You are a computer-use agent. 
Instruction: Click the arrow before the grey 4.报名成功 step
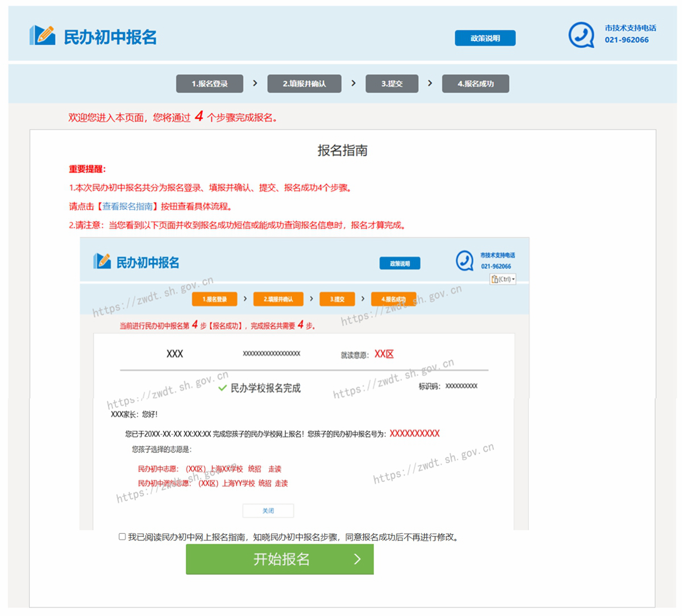pyautogui.click(x=430, y=83)
